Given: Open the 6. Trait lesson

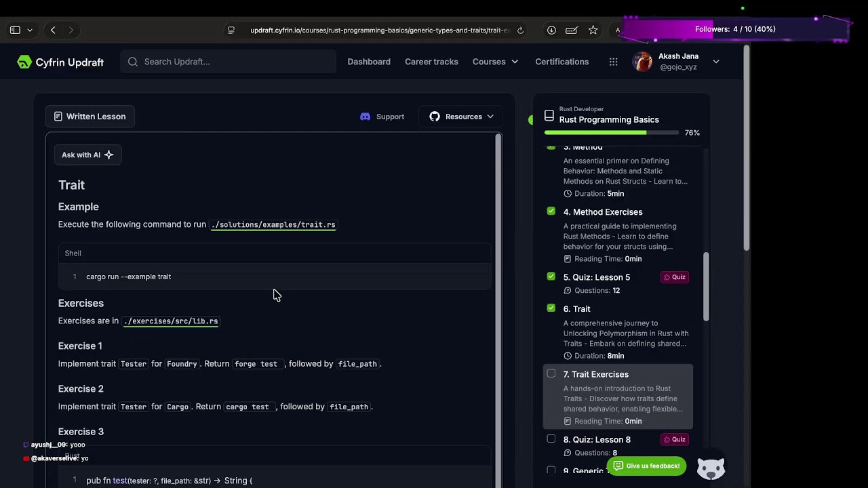Looking at the screenshot, I should click(x=618, y=332).
